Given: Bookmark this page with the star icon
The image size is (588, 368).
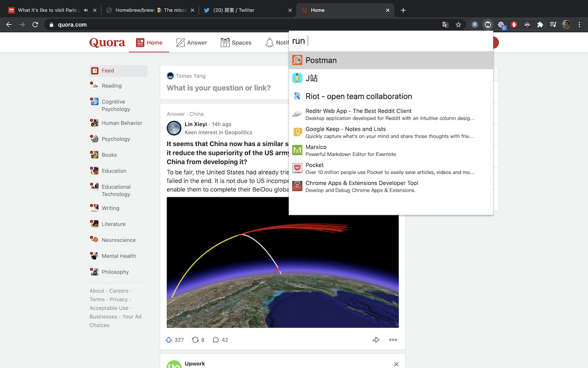Looking at the screenshot, I should pyautogui.click(x=458, y=25).
